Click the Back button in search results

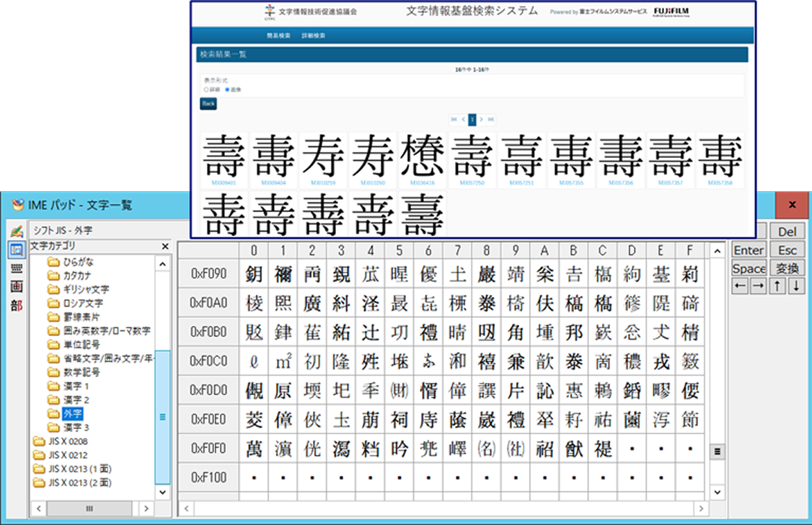click(x=208, y=104)
